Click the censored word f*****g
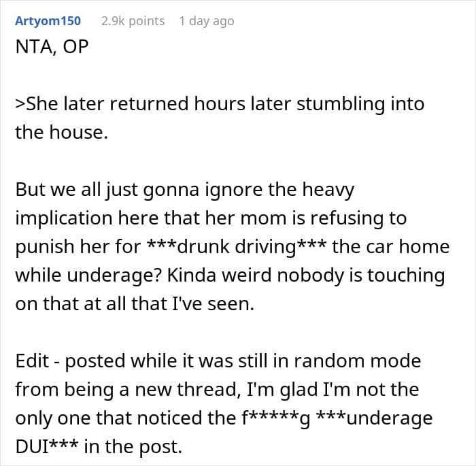Screen dimensions: 476x466 click(275, 418)
